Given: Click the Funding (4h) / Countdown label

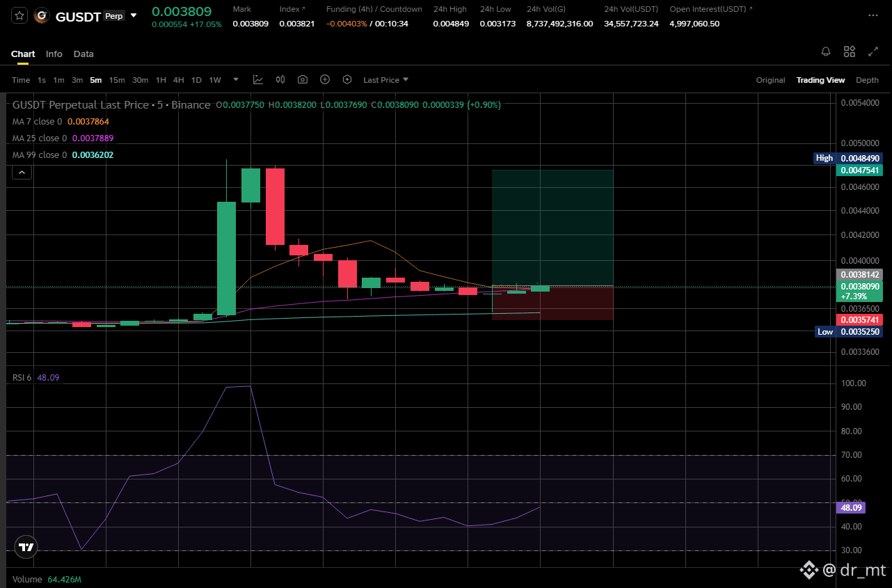Looking at the screenshot, I should coord(374,9).
